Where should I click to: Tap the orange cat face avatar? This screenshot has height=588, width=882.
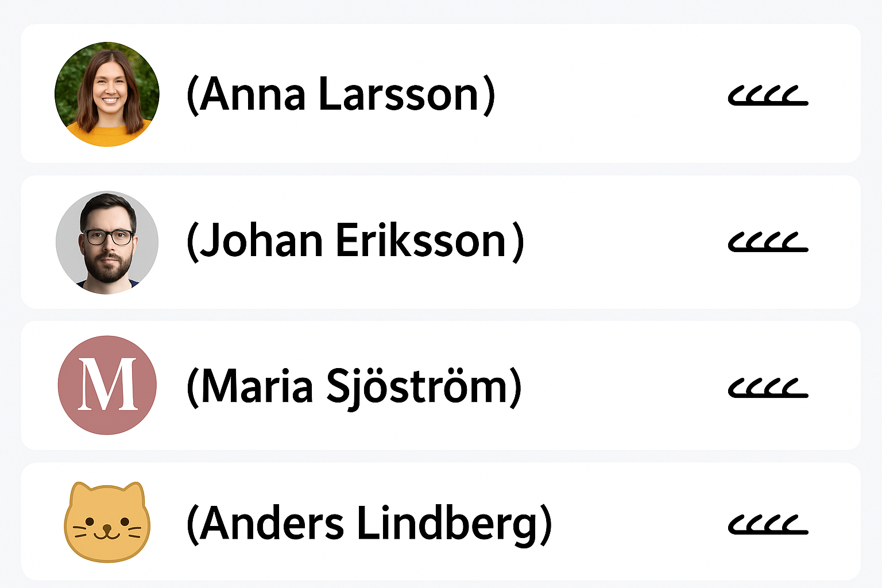pyautogui.click(x=107, y=521)
